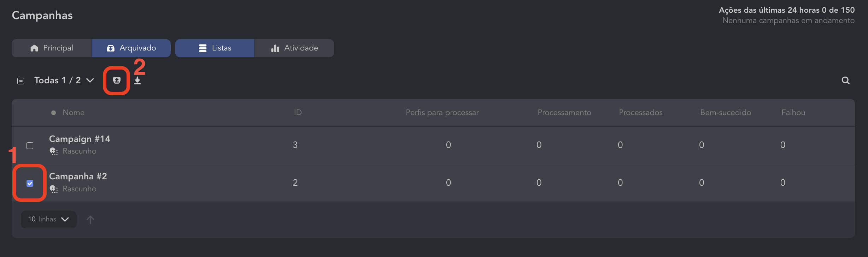
Task: Click the status dot in the Nome header
Action: coord(53,113)
